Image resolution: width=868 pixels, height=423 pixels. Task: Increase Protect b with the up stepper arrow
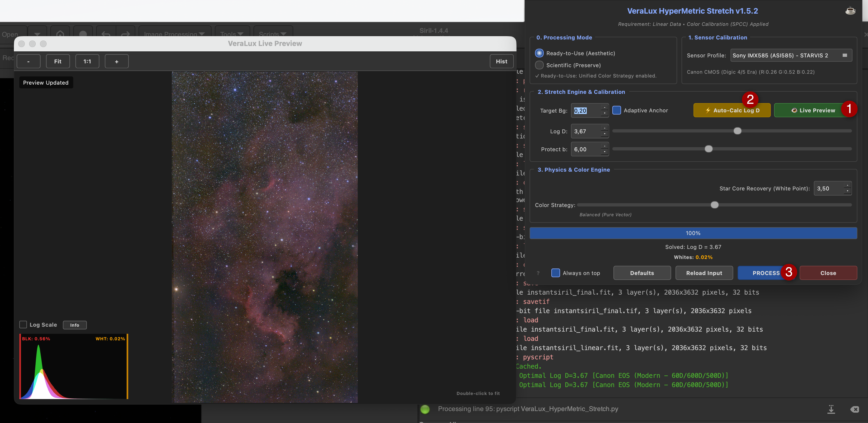(604, 146)
